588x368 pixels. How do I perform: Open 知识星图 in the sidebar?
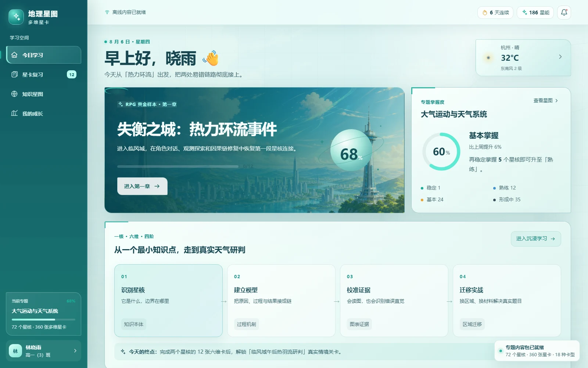point(44,94)
